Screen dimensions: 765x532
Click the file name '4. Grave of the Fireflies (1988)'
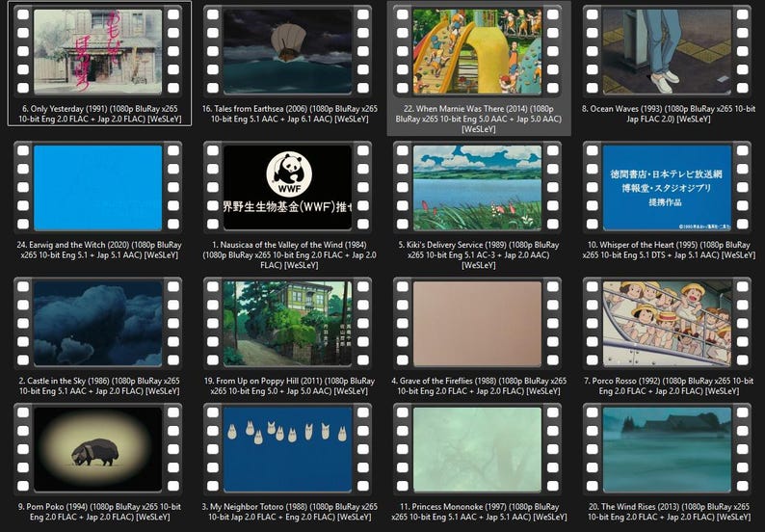point(479,386)
